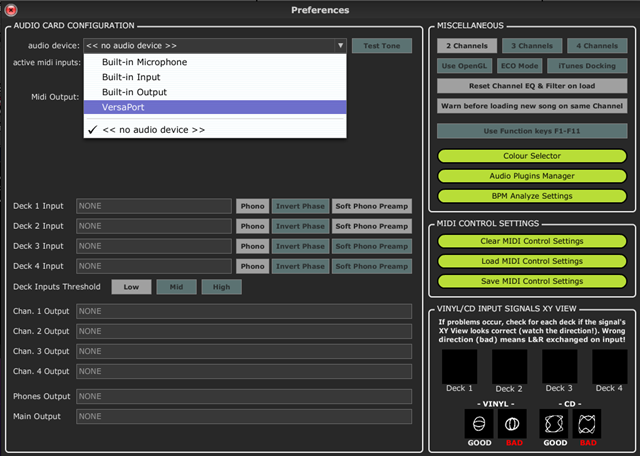Click the vinyl GOOD signal icon

click(478, 423)
